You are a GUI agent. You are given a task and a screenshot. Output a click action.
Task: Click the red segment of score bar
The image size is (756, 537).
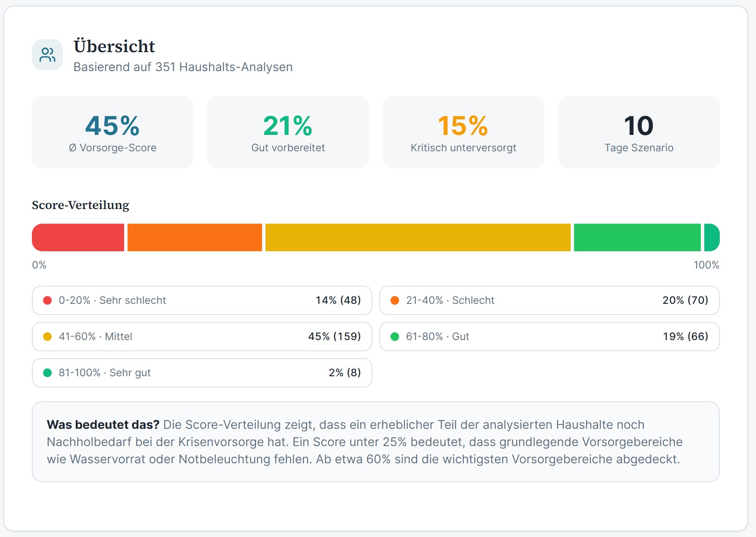click(78, 237)
